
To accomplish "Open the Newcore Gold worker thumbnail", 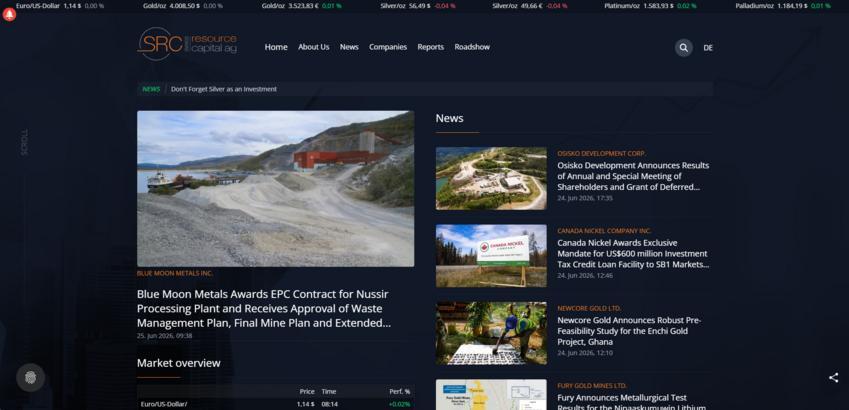I will pos(491,333).
